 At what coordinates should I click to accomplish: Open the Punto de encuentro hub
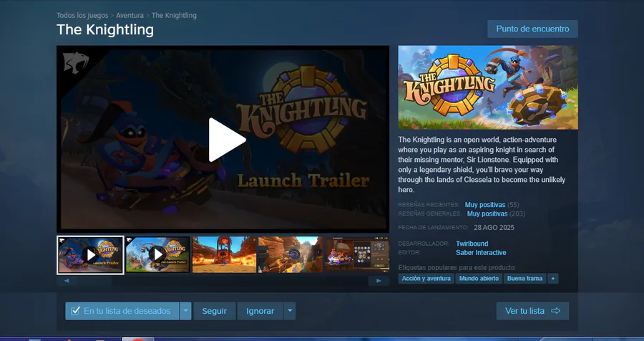pyautogui.click(x=532, y=29)
